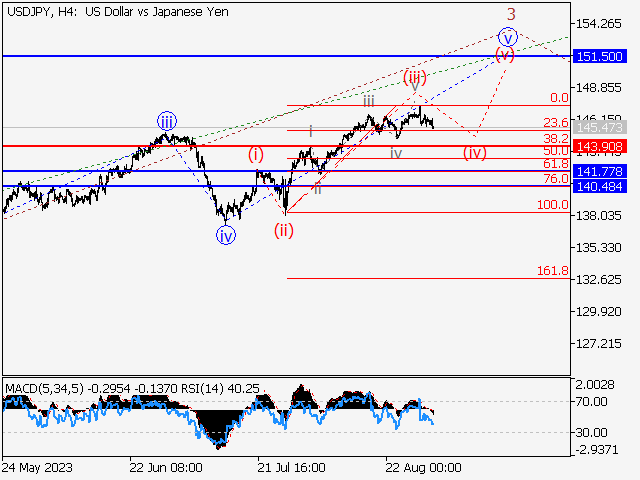The image size is (640, 480).
Task: Select the brown wave 3 label
Action: [511, 15]
